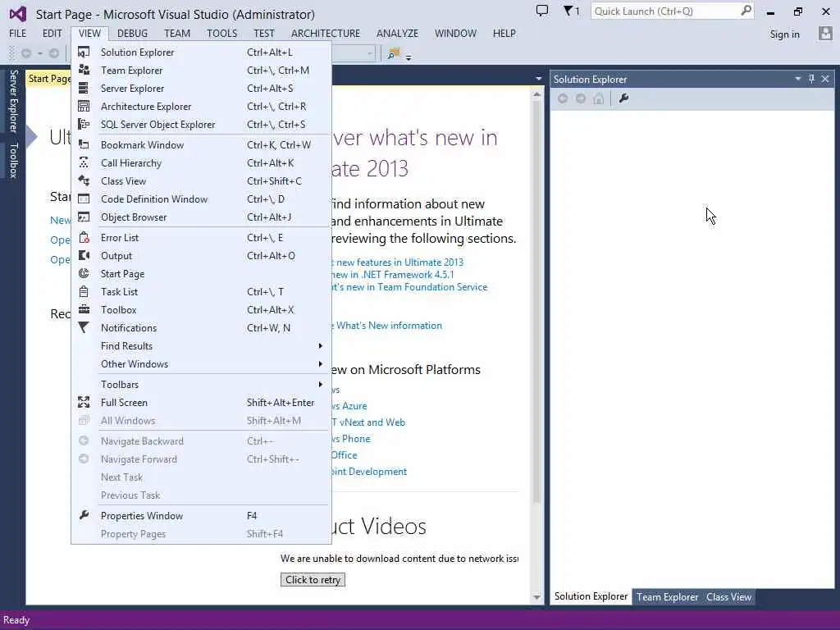
Task: Open the document tab list dropdown arrow
Action: (x=538, y=79)
